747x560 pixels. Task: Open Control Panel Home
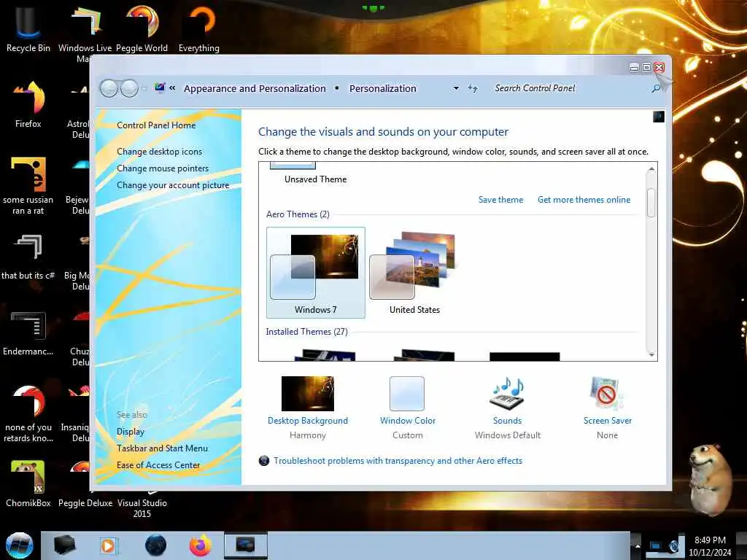point(156,125)
